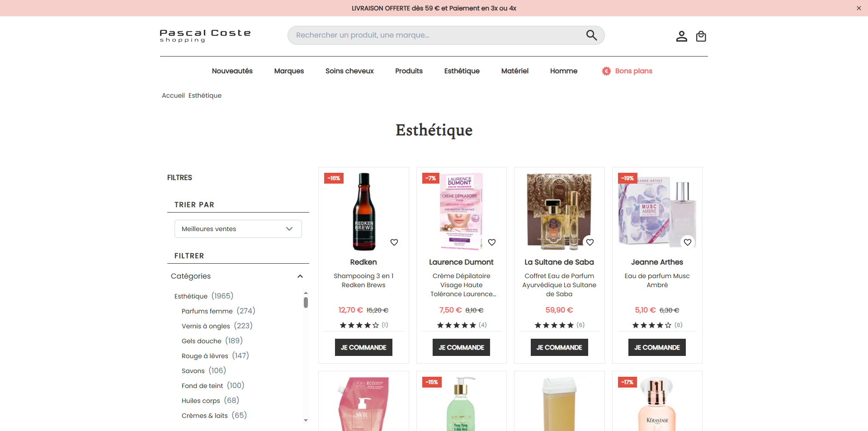
Task: Filter by Vernis à ongles category
Action: [x=217, y=326]
